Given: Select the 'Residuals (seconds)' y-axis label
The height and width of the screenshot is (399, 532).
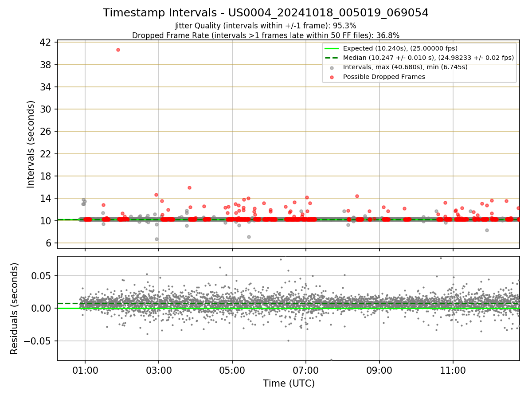Looking at the screenshot, I should pos(15,308).
